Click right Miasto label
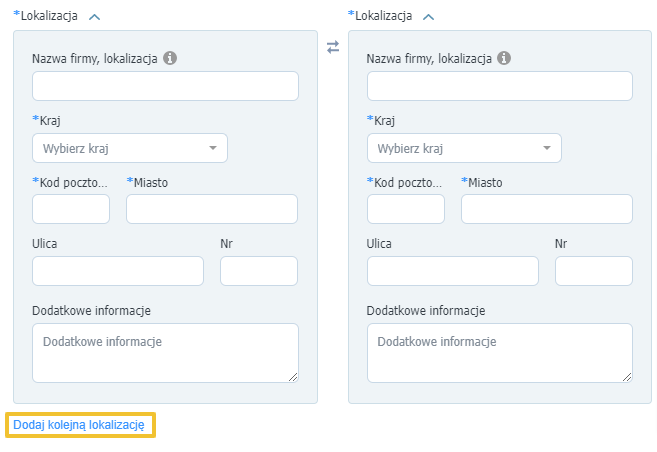This screenshot has width=657, height=452. pyautogui.click(x=485, y=183)
